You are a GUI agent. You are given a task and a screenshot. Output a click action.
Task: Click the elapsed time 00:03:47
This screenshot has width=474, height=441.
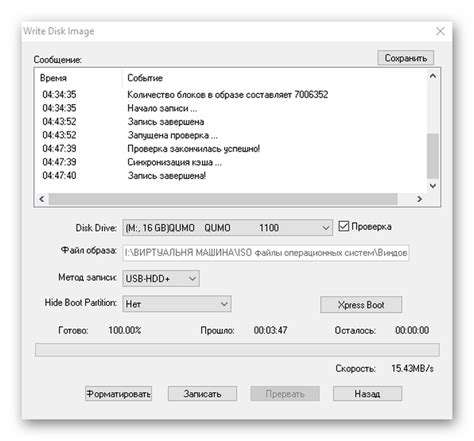[270, 330]
